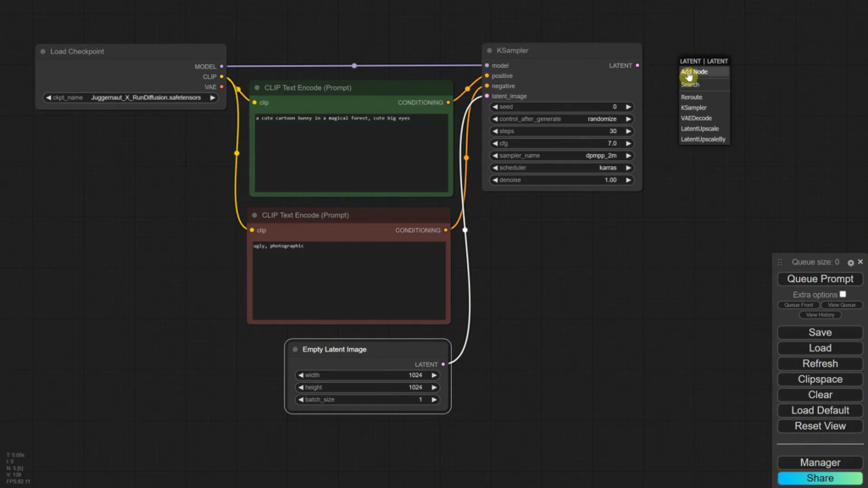The image size is (868, 488).
Task: Click the midpoint dot on the model link
Action: point(354,66)
